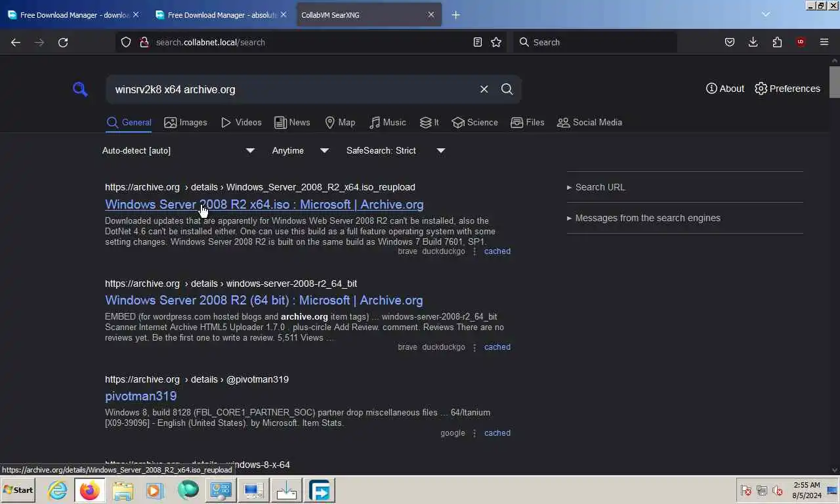Open Windows Media Player from taskbar

pos(155,490)
